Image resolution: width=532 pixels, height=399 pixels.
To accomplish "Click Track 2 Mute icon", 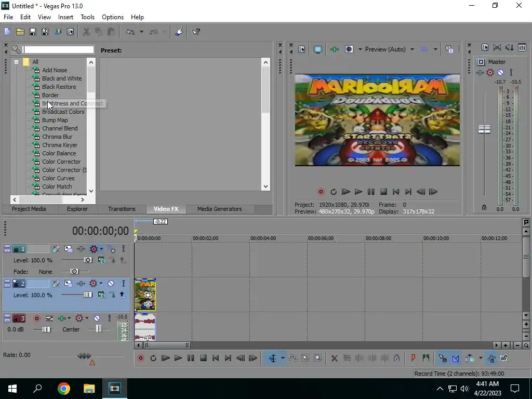I will [x=111, y=284].
